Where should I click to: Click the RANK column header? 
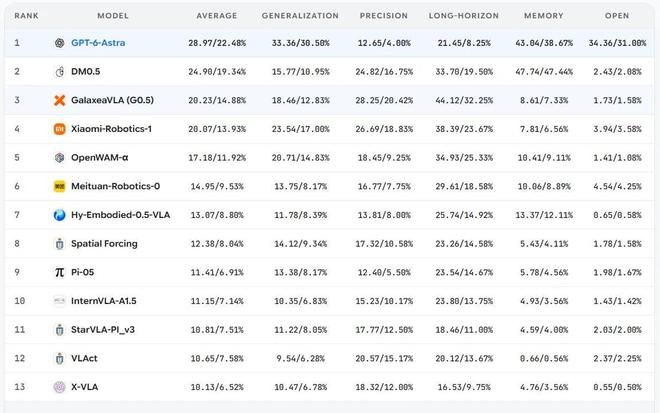[x=27, y=16]
